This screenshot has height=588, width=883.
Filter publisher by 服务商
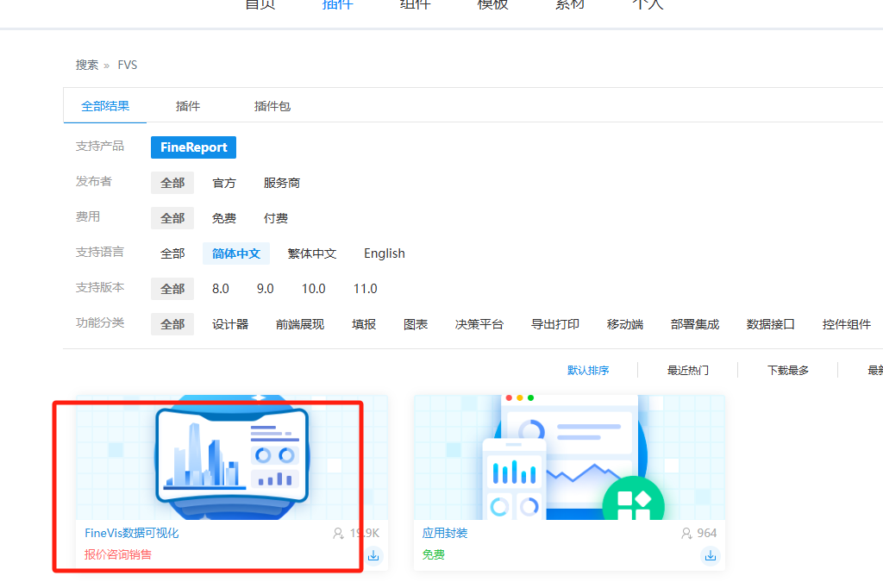tap(282, 183)
